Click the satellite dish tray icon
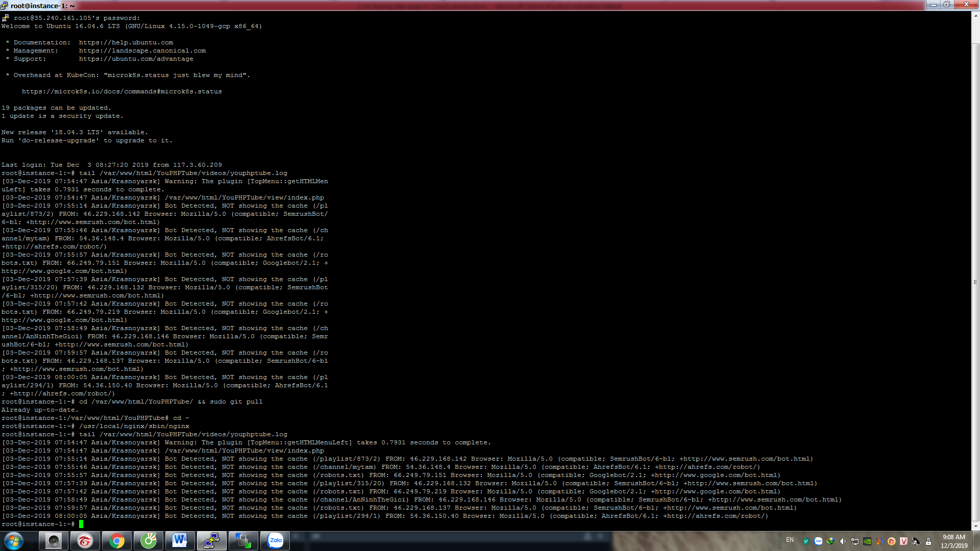Screen dimensions: 980x551 (916, 541)
